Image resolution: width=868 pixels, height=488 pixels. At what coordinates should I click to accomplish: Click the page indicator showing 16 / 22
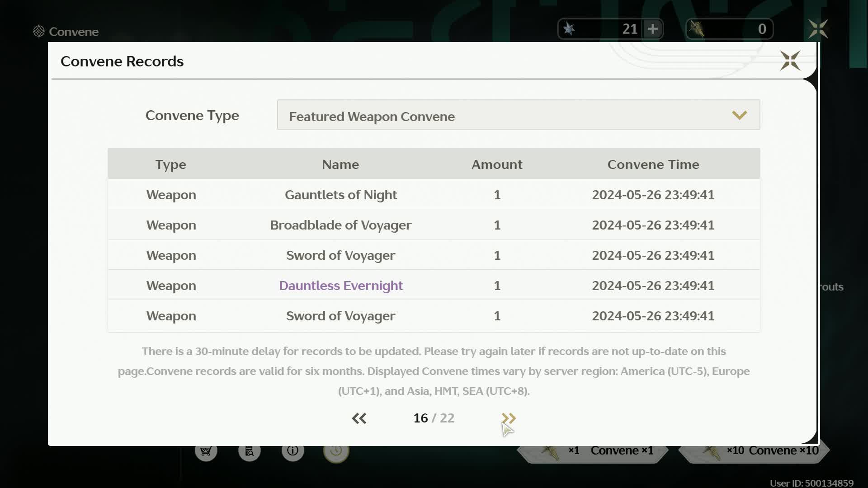tap(434, 418)
